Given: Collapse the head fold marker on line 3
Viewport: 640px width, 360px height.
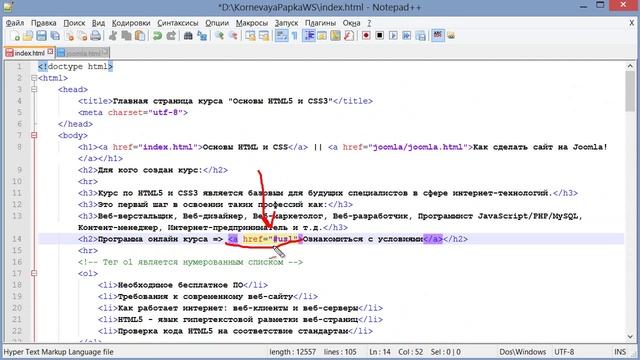Looking at the screenshot, I should pos(34,89).
